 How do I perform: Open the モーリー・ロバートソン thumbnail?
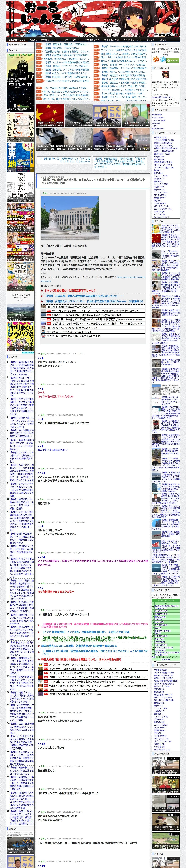point(136,116)
